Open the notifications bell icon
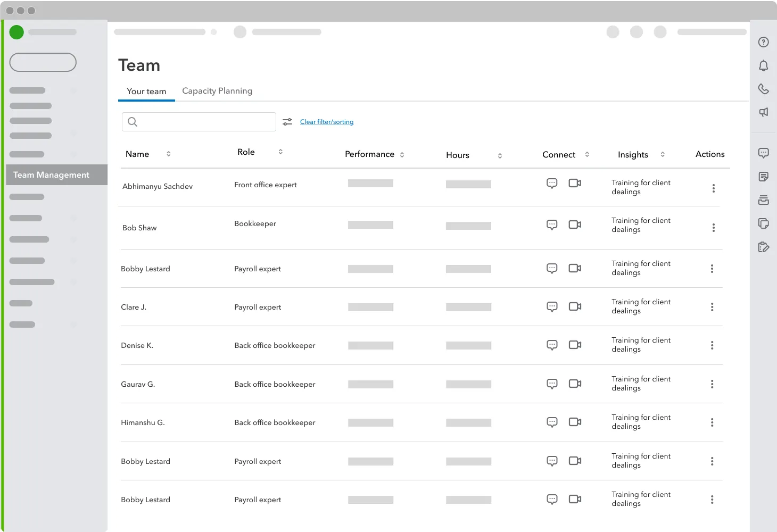 click(763, 65)
